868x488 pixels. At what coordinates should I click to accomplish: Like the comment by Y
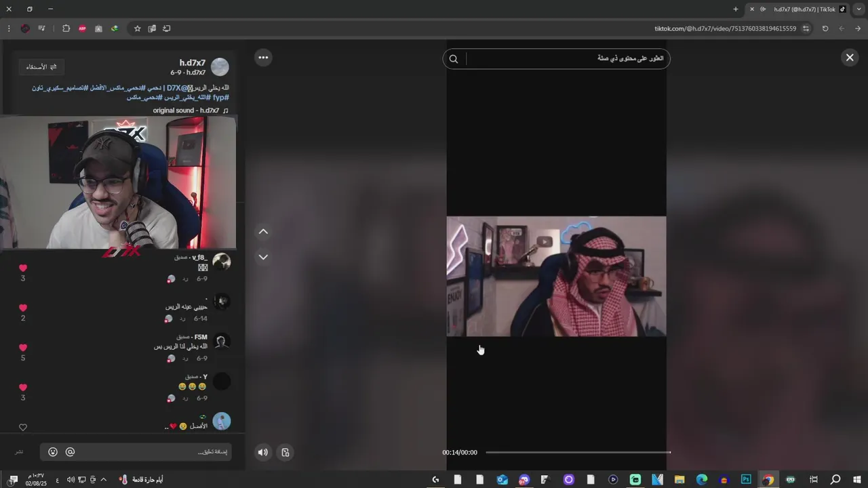pyautogui.click(x=23, y=388)
